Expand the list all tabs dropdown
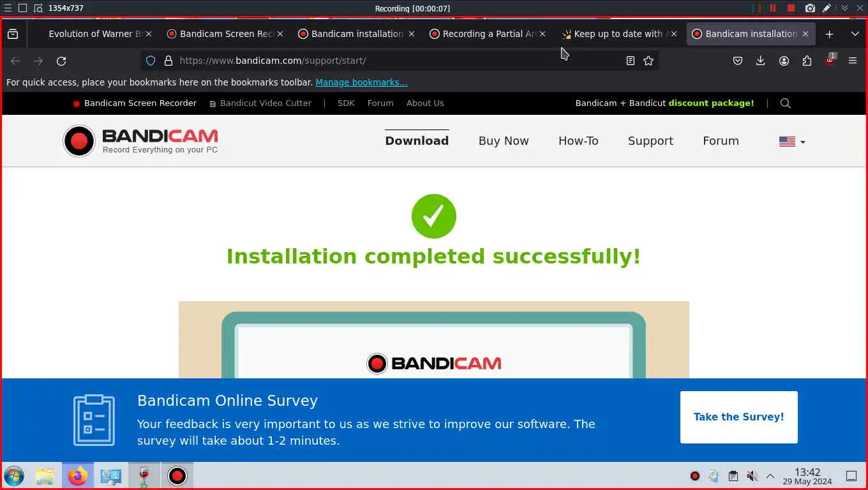 [855, 34]
